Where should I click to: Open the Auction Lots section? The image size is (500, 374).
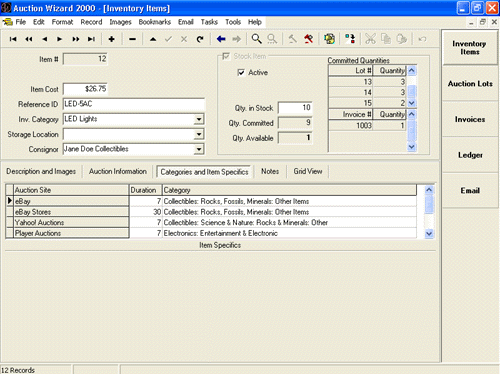coord(470,84)
